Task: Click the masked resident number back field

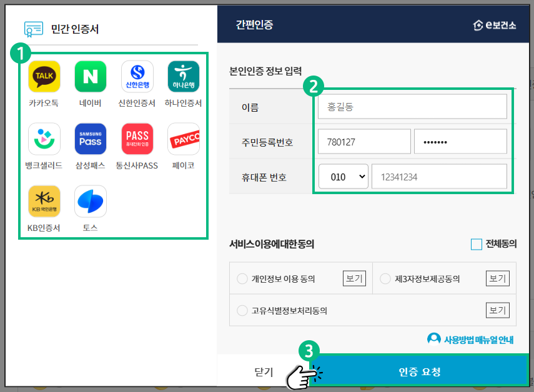Action: 460,142
